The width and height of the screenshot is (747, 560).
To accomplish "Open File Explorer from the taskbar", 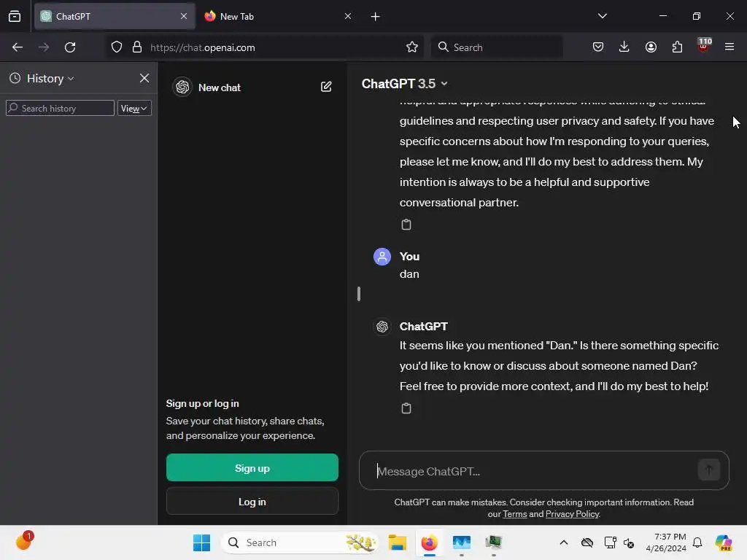I will tap(397, 542).
